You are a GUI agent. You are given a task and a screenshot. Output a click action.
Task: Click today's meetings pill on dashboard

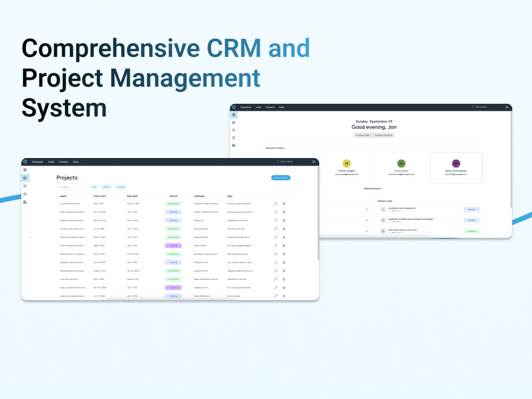point(384,135)
